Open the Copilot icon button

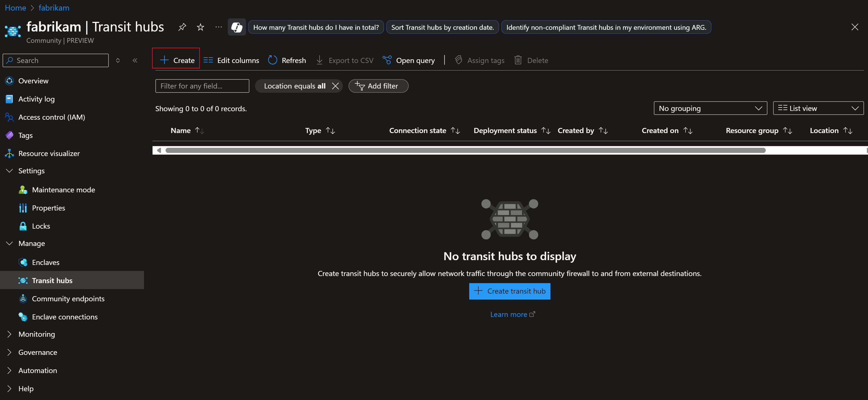[x=237, y=27]
